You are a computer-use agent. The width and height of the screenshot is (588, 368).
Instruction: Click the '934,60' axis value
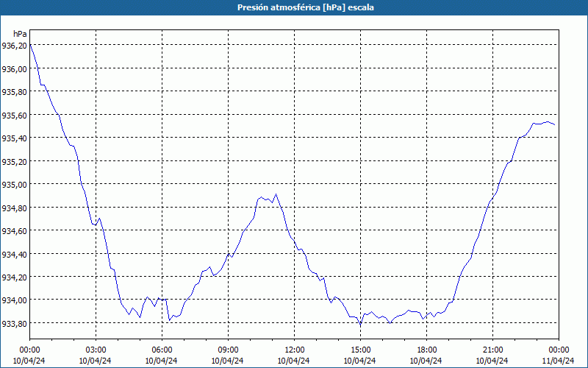(x=15, y=230)
